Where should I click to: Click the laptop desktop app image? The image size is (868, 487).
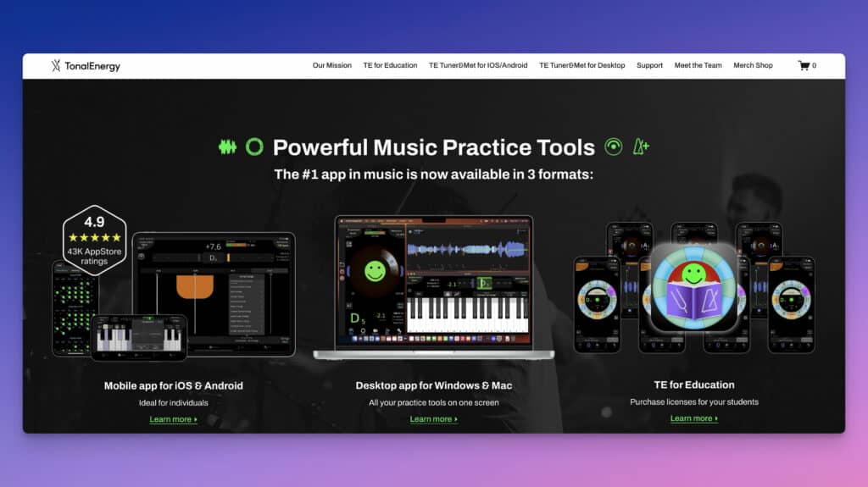pos(434,288)
